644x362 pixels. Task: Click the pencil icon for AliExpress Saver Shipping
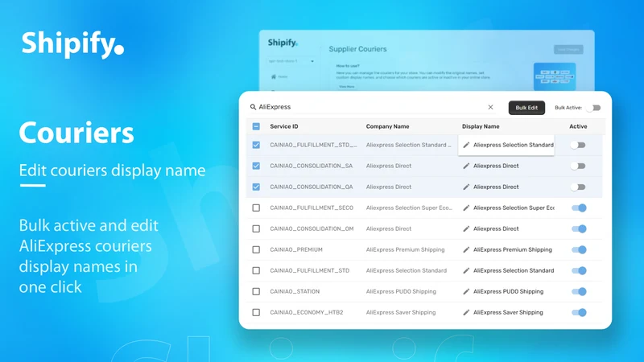(466, 312)
